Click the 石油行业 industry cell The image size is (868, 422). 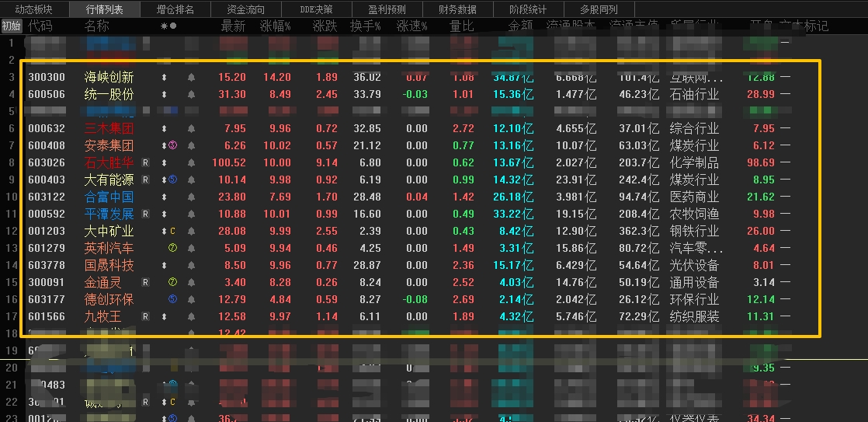694,95
